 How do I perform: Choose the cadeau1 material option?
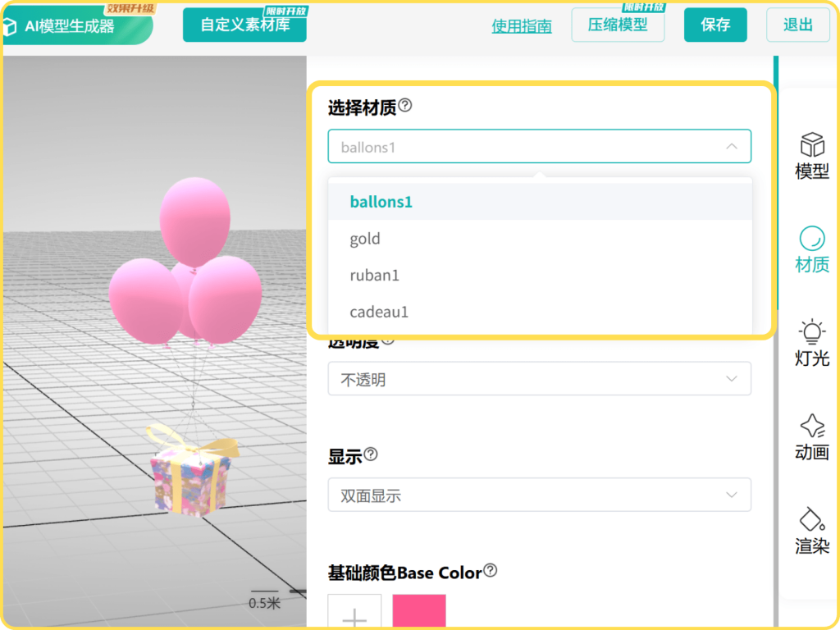[540, 311]
